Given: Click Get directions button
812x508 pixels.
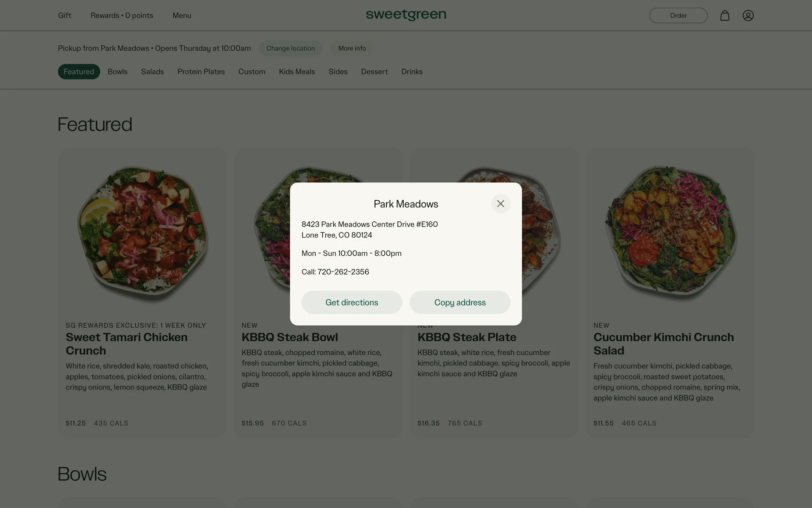Looking at the screenshot, I should (351, 302).
